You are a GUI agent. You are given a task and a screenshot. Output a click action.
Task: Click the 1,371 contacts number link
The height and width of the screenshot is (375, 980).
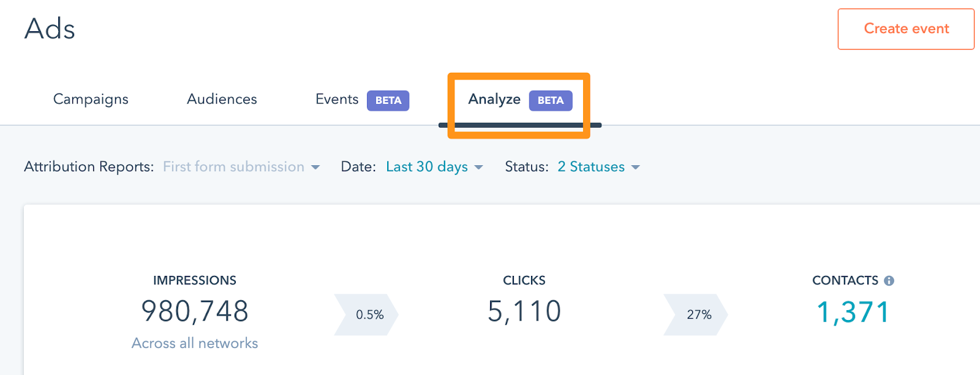[853, 312]
